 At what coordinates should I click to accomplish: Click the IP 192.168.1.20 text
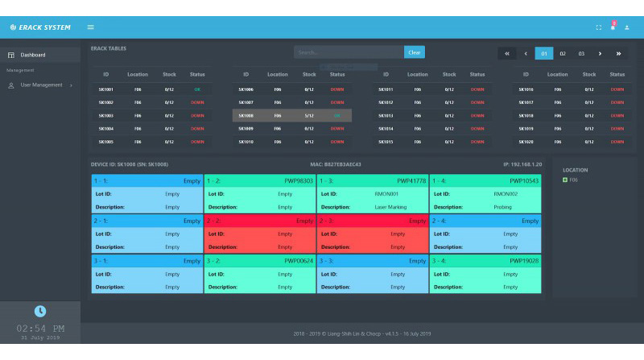(x=522, y=164)
